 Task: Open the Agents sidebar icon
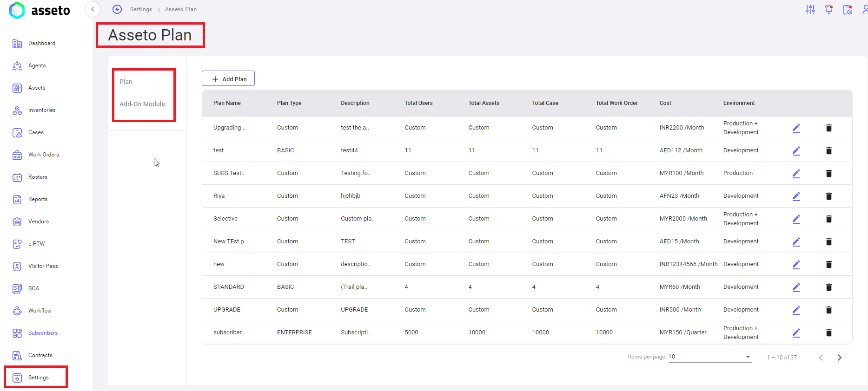[17, 65]
